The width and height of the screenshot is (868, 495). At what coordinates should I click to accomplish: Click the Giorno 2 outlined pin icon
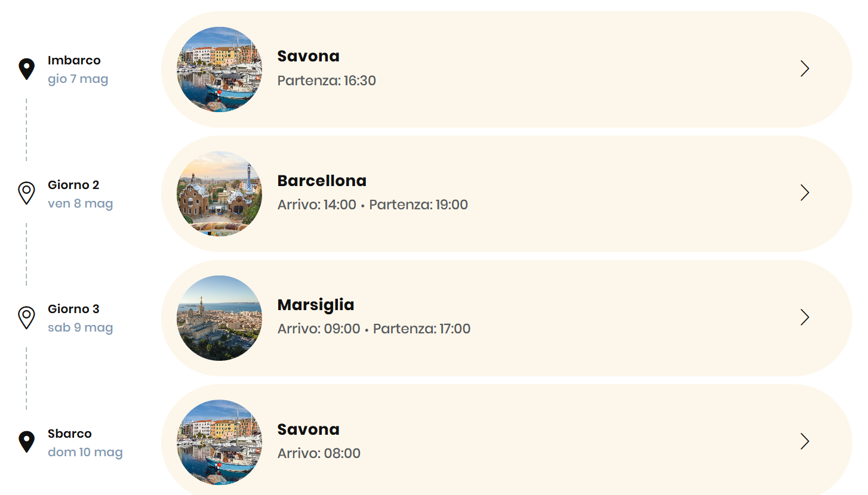click(26, 193)
